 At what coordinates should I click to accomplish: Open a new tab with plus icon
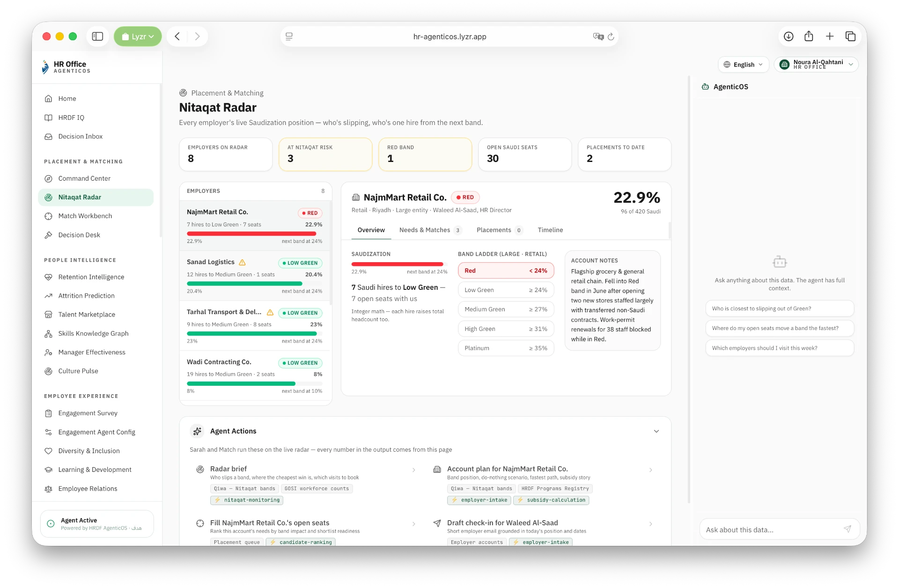(x=829, y=37)
